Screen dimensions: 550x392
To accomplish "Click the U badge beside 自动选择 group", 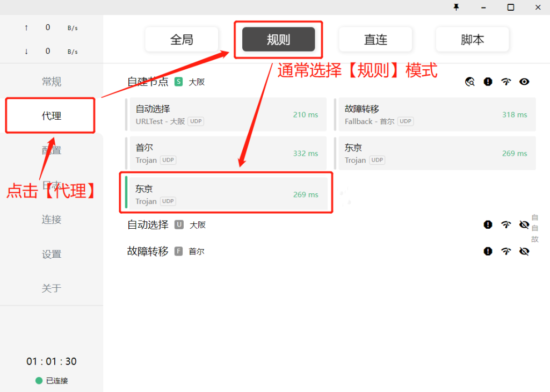I will [x=179, y=225].
